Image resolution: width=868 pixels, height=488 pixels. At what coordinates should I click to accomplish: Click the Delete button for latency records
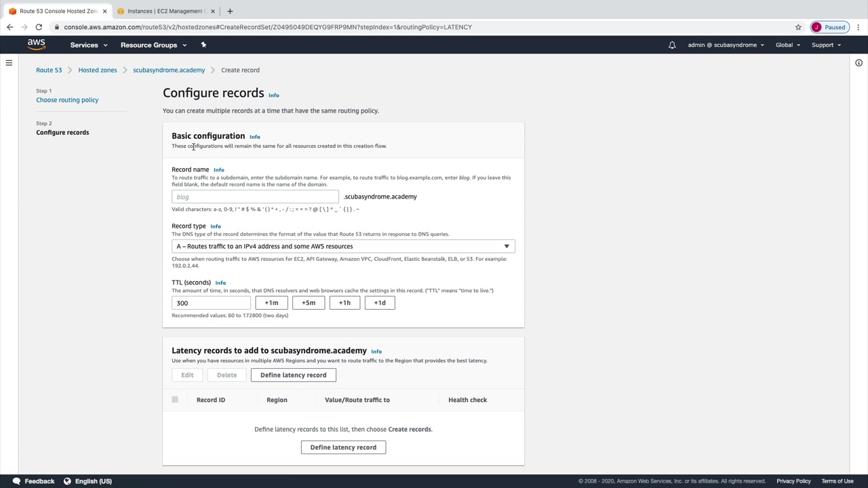(x=226, y=375)
